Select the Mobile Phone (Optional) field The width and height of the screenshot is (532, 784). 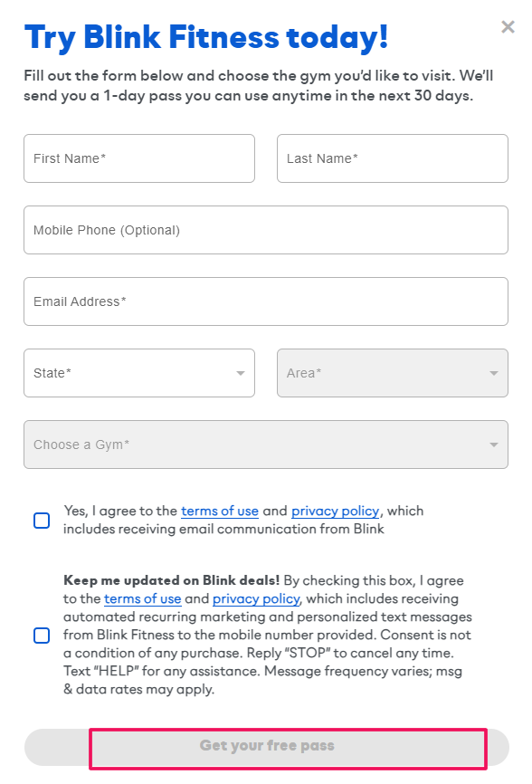[x=266, y=230]
